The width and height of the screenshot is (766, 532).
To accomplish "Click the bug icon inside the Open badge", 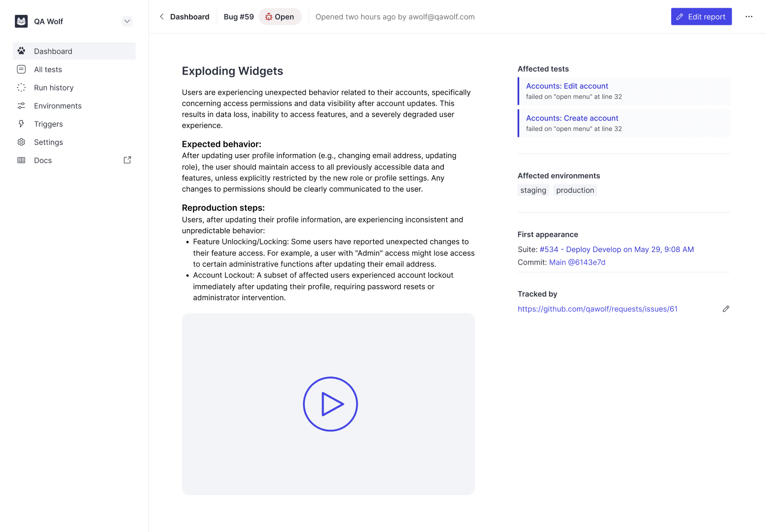I will 269,16.
